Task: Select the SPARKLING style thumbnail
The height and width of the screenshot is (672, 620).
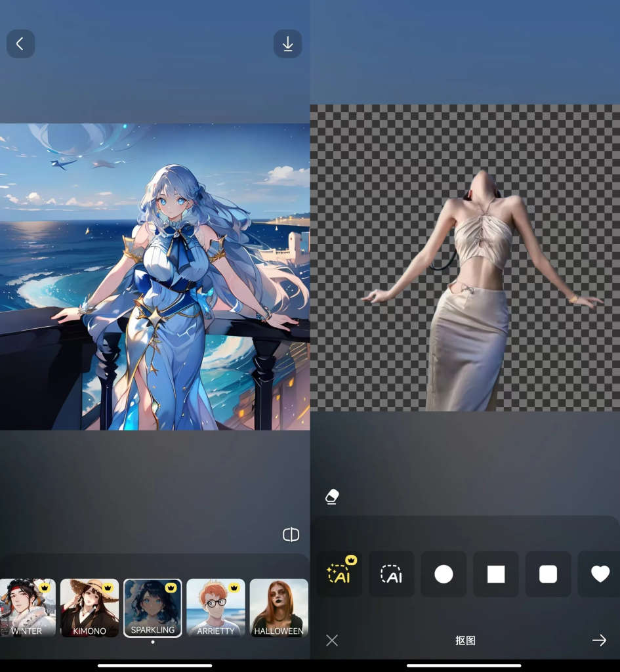Action: 153,608
